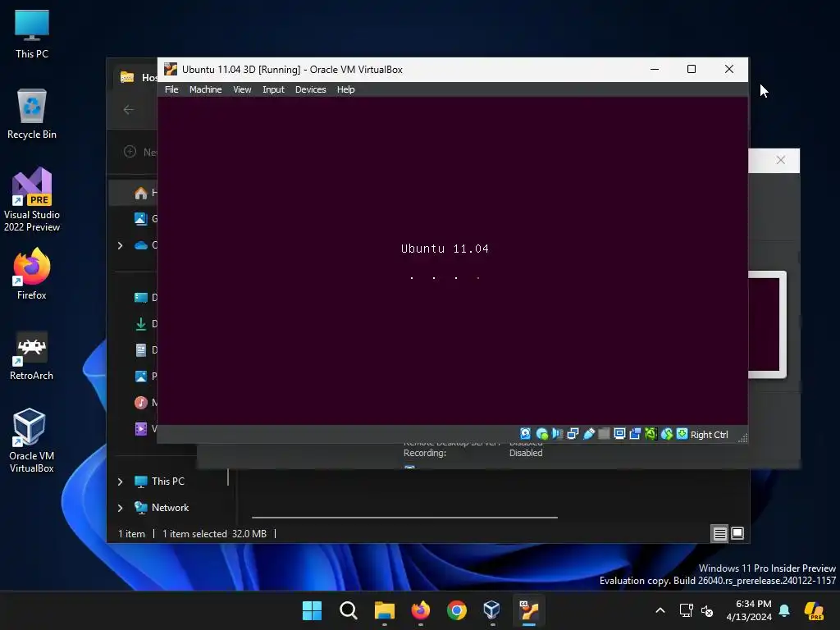Image resolution: width=840 pixels, height=630 pixels.
Task: Click the hard disk activity icon in VirtualBox status bar
Action: point(525,434)
